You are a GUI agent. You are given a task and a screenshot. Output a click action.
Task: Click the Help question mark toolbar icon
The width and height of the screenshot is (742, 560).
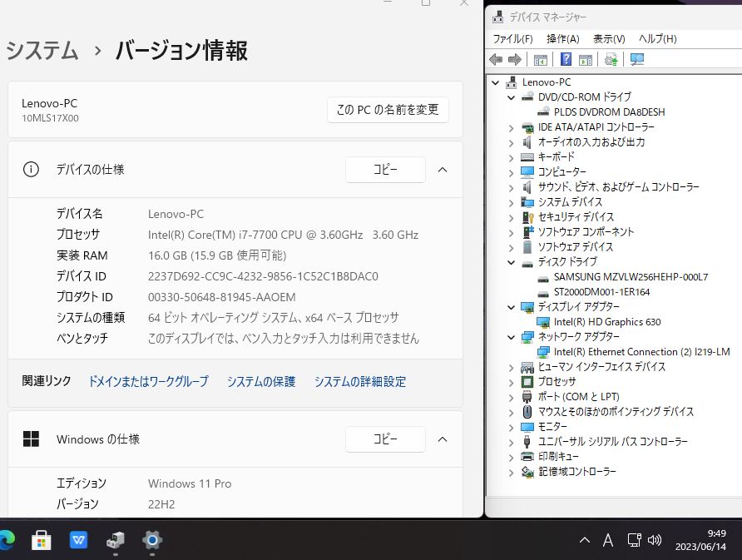click(x=566, y=59)
